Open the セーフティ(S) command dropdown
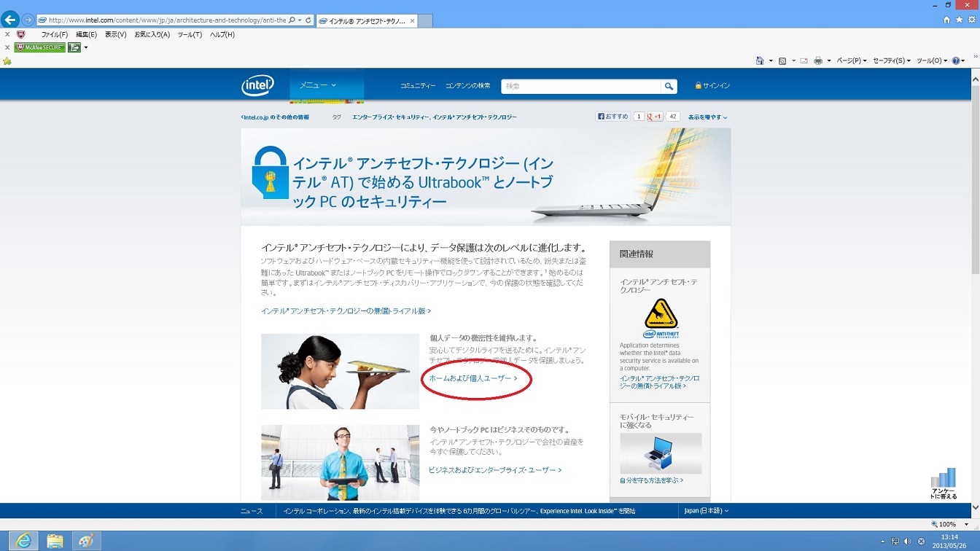This screenshot has height=551, width=980. (892, 60)
